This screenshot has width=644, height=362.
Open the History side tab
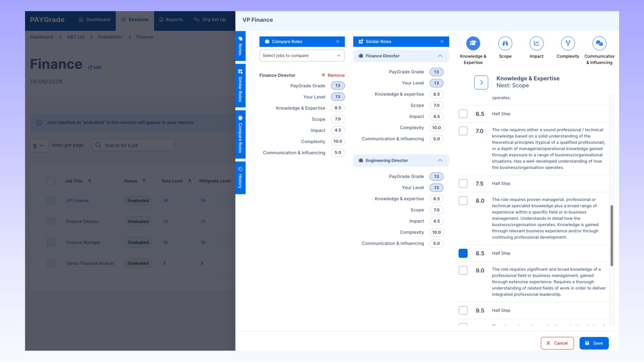[240, 178]
